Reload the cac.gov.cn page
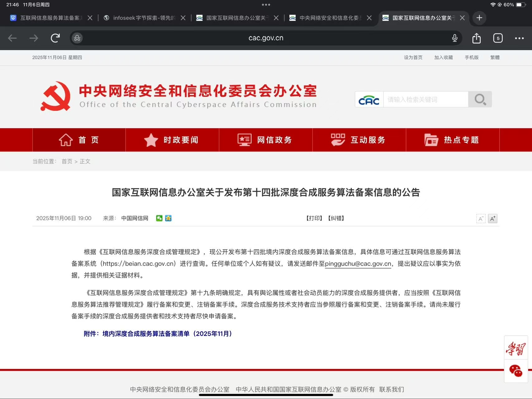This screenshot has height=399, width=532. point(55,38)
